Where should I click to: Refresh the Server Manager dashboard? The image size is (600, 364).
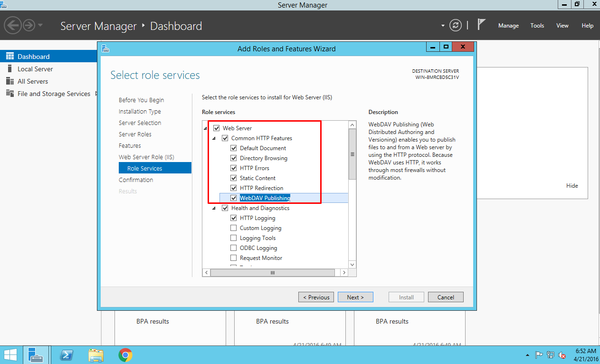pos(456,25)
